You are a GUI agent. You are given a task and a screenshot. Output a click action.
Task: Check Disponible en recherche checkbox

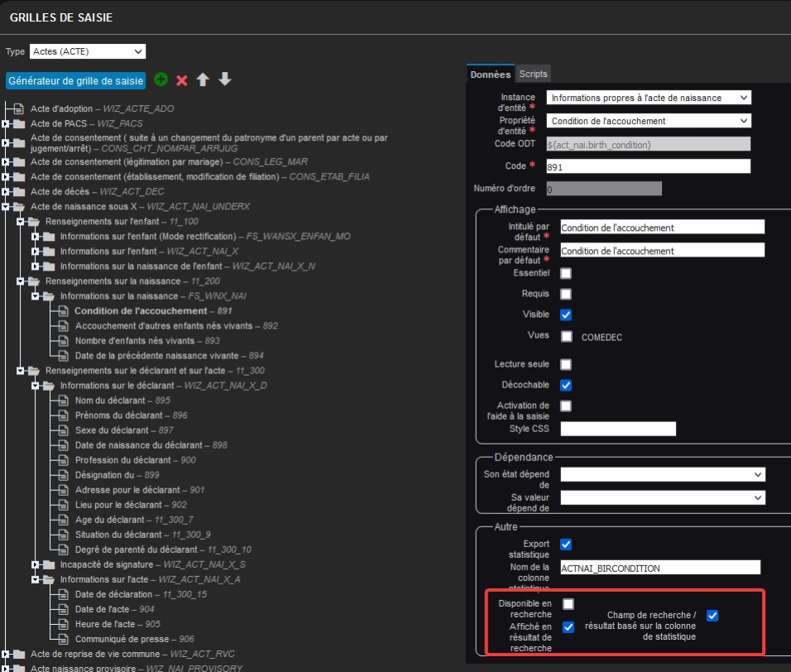[x=568, y=604]
